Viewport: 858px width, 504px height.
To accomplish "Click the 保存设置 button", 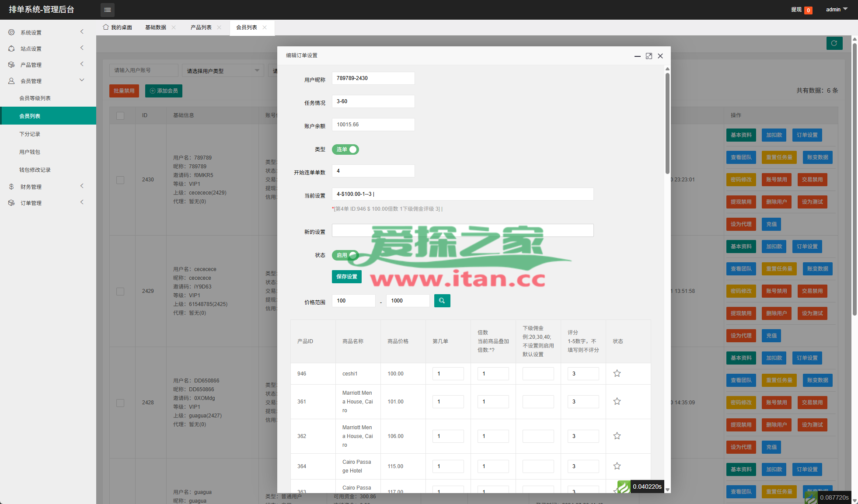I will click(347, 277).
